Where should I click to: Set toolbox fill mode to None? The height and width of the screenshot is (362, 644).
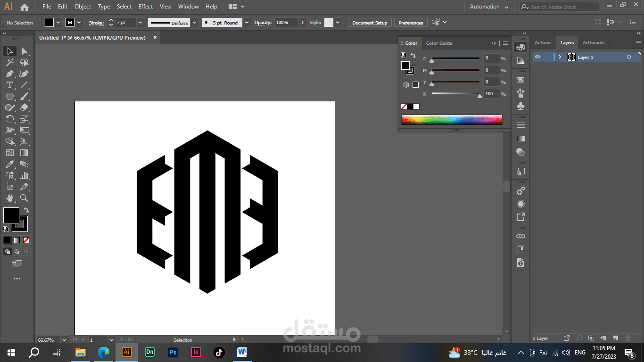26,240
